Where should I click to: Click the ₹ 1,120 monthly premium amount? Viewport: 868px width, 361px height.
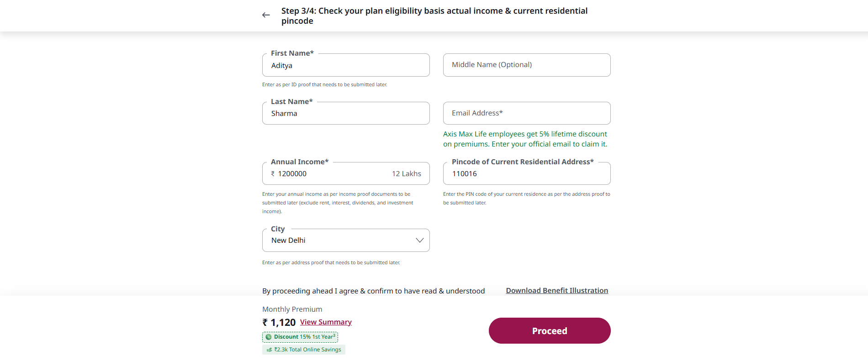[279, 323]
